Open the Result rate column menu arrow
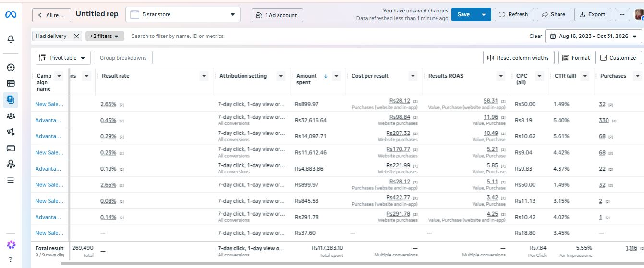644x268 pixels. pos(204,76)
